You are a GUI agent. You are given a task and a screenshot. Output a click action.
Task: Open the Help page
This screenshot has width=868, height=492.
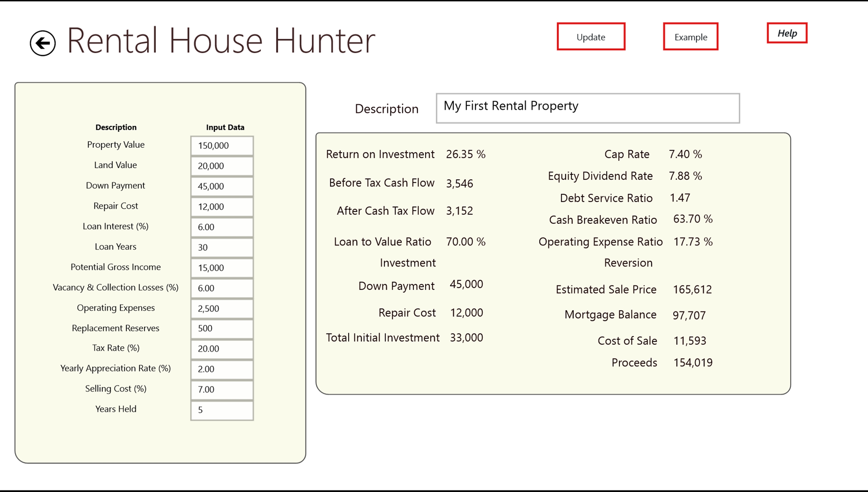pyautogui.click(x=787, y=33)
